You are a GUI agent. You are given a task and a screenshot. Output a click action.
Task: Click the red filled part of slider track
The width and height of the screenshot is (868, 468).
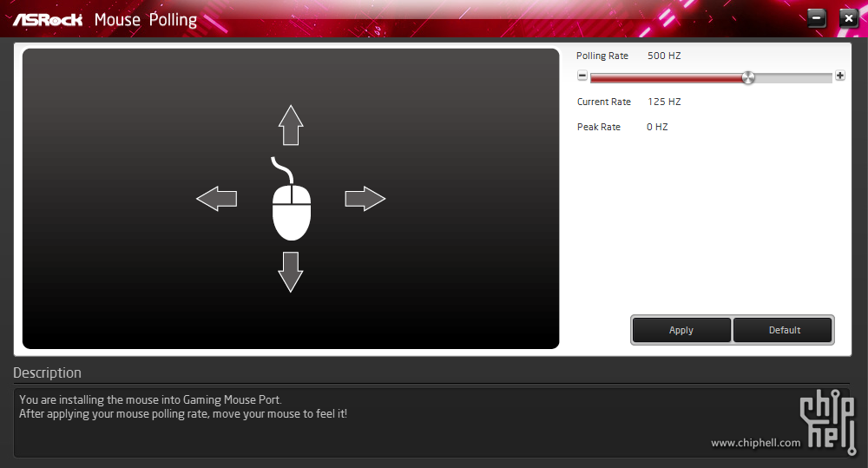pyautogui.click(x=666, y=78)
